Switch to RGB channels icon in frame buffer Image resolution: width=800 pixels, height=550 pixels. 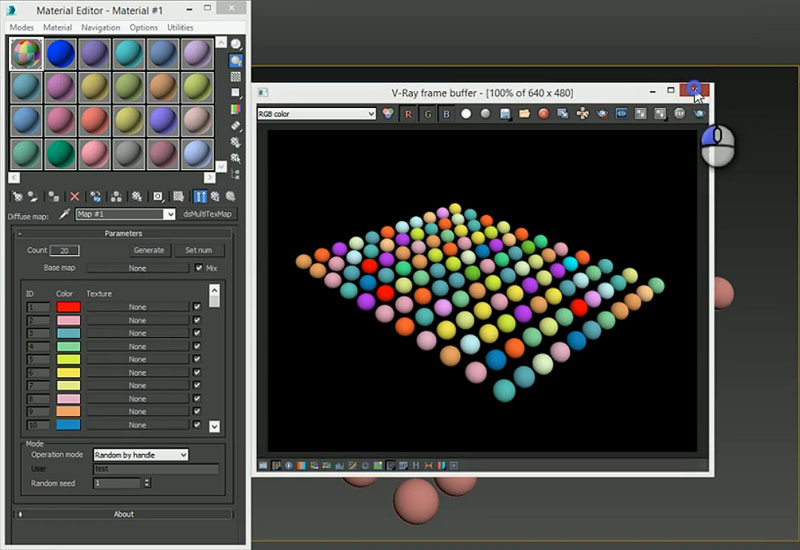(x=388, y=114)
